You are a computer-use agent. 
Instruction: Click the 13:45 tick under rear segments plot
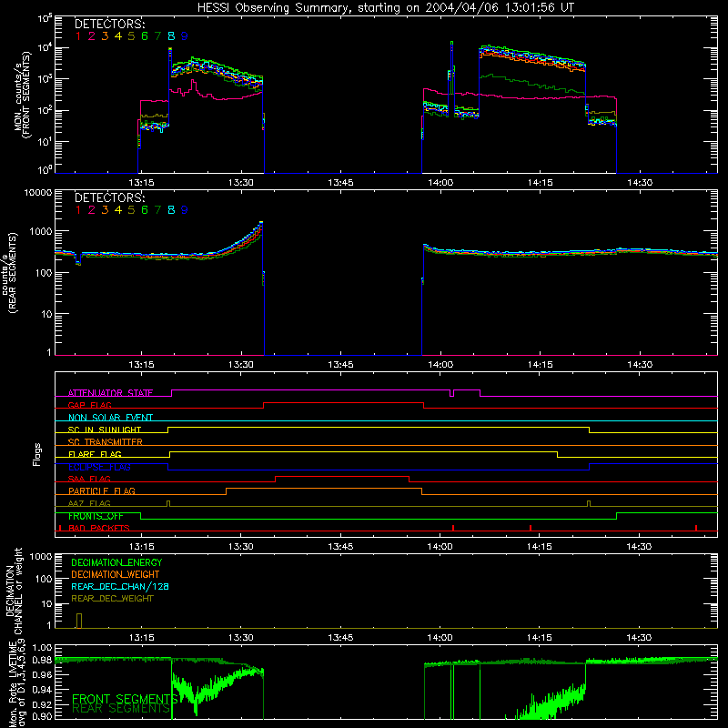[x=340, y=365]
